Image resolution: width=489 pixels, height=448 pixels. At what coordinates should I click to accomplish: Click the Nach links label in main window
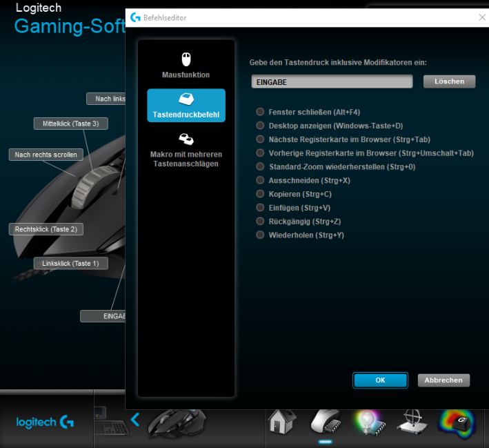[106, 99]
